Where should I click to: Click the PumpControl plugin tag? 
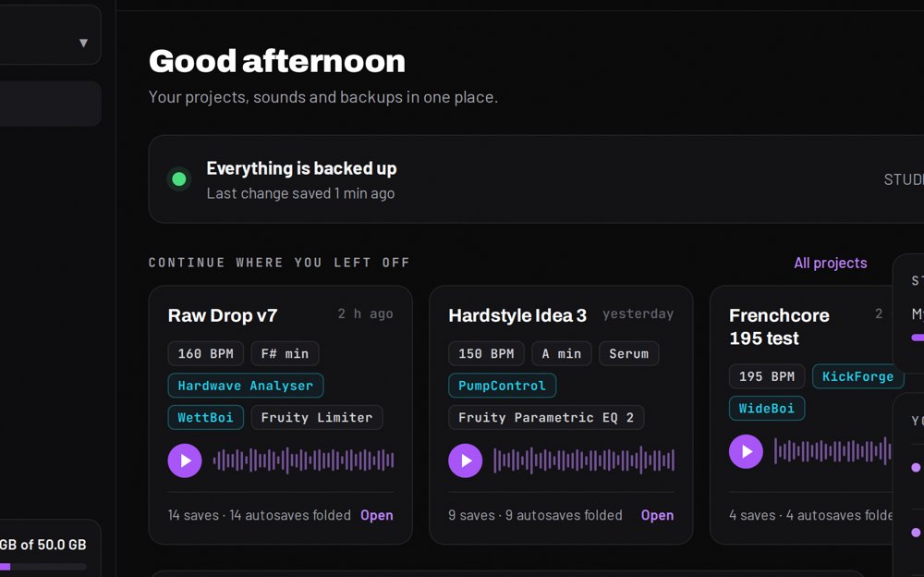[502, 386]
